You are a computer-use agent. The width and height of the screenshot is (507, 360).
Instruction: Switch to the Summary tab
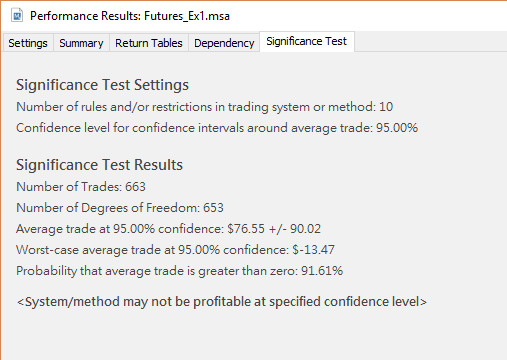click(x=81, y=43)
